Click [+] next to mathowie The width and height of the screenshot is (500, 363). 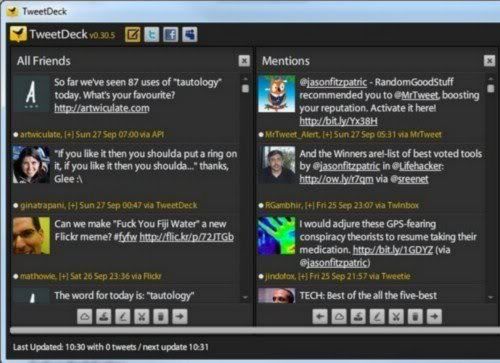tap(63, 276)
